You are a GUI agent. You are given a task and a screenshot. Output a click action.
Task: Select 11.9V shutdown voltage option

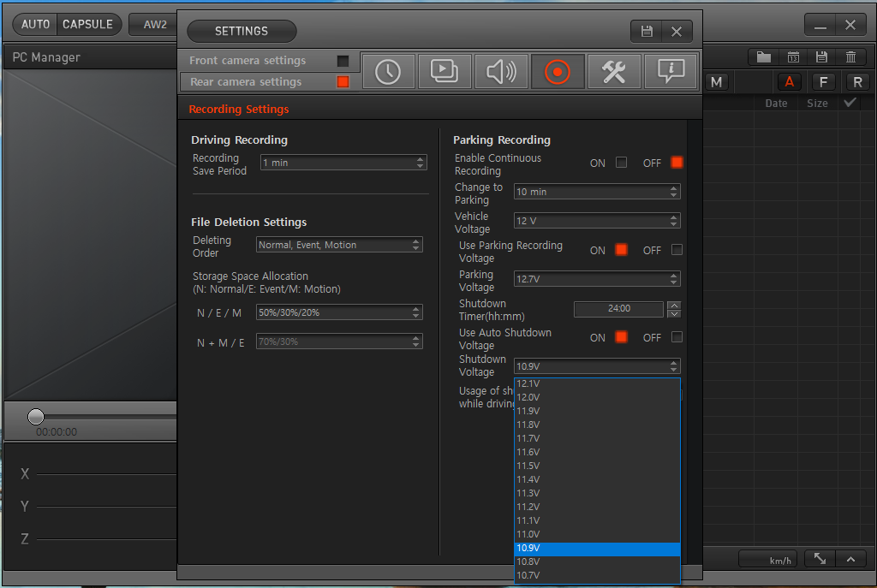click(x=597, y=411)
